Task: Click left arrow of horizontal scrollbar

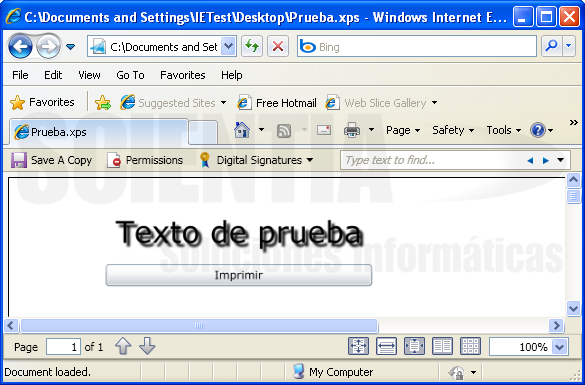Action: coord(10,326)
